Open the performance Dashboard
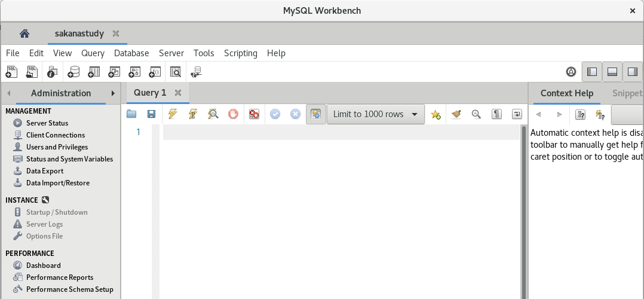 [x=44, y=266]
